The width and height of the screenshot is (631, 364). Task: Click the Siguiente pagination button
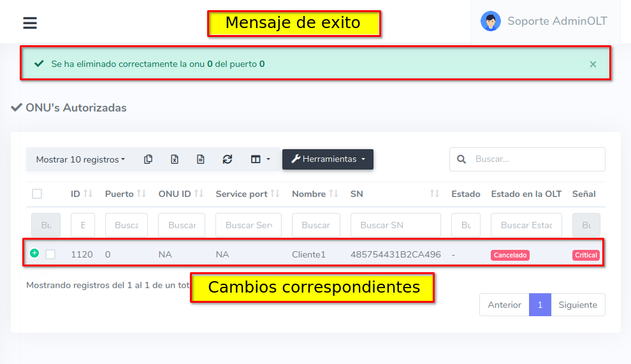click(577, 305)
